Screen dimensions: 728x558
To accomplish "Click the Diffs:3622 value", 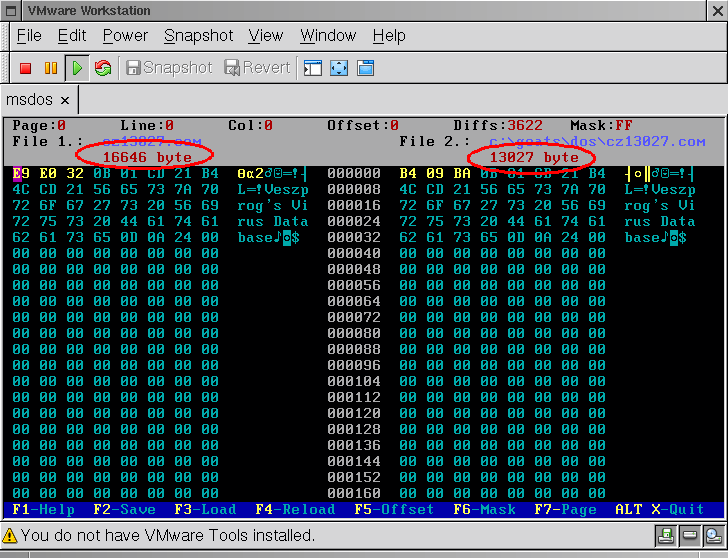I will [x=498, y=125].
